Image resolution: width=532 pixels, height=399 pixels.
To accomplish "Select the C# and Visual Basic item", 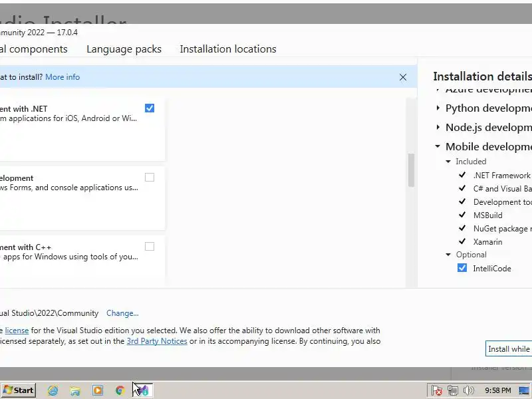I will coord(503,189).
